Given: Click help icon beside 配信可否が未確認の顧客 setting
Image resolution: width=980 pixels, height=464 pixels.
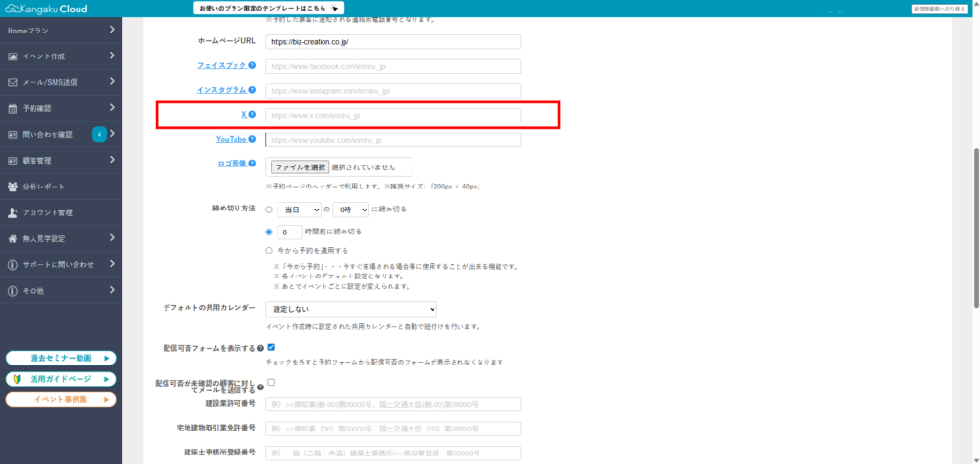Looking at the screenshot, I should pos(260,387).
